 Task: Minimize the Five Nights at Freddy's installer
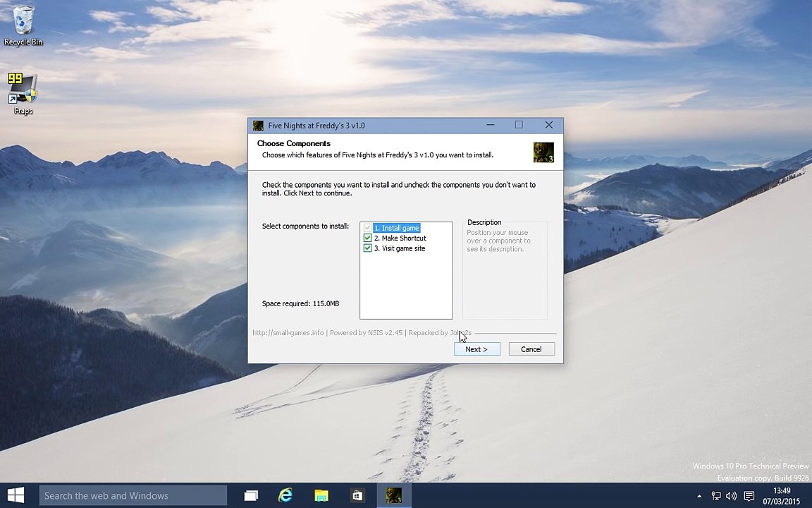490,125
